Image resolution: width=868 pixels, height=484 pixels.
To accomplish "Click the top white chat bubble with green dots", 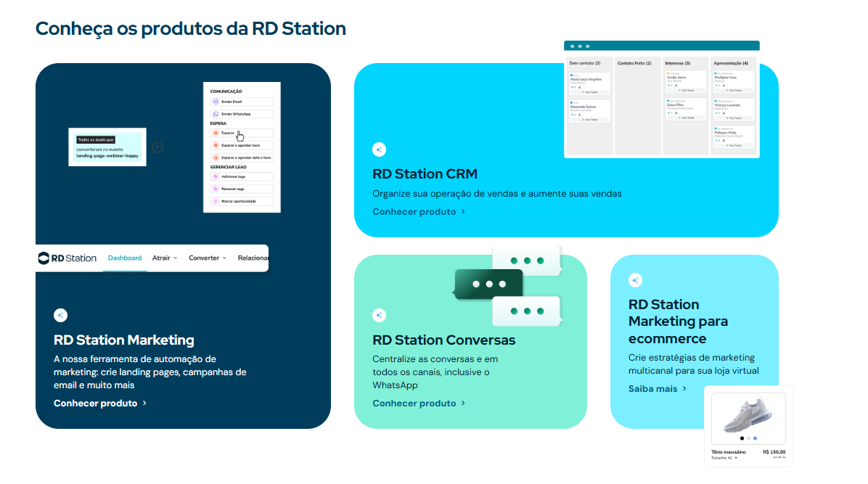I will click(527, 261).
